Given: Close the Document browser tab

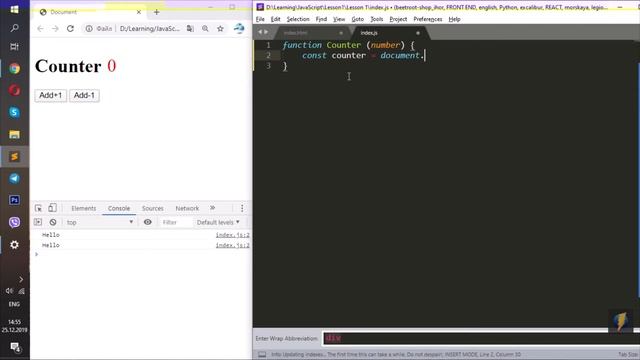Looking at the screenshot, I should click(x=139, y=12).
